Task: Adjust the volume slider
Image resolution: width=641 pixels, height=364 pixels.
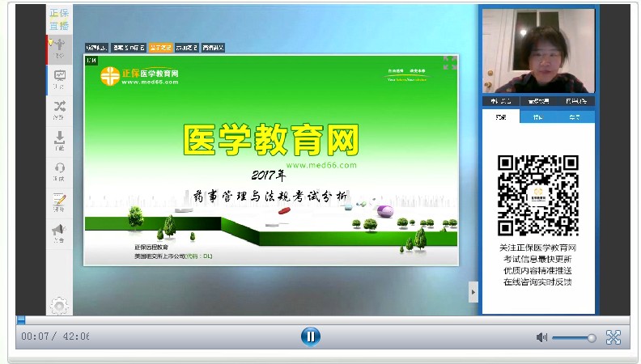Action: [574, 337]
